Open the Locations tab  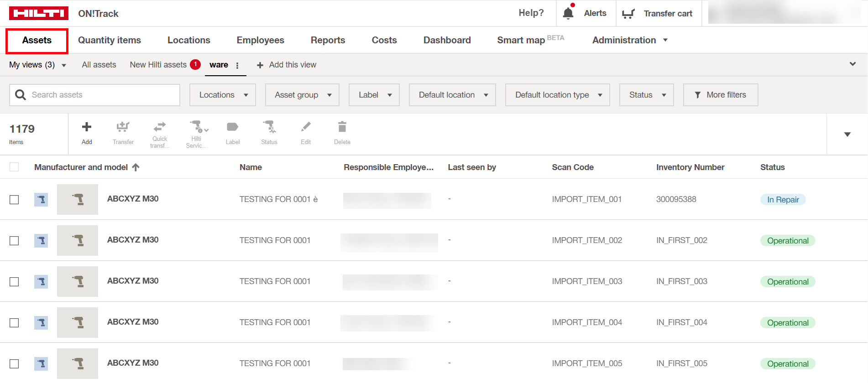pyautogui.click(x=189, y=40)
